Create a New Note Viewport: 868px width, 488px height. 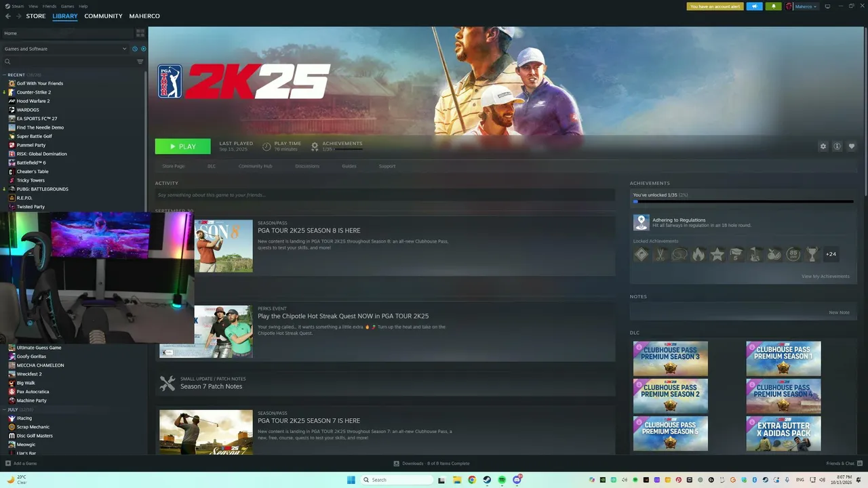(839, 312)
